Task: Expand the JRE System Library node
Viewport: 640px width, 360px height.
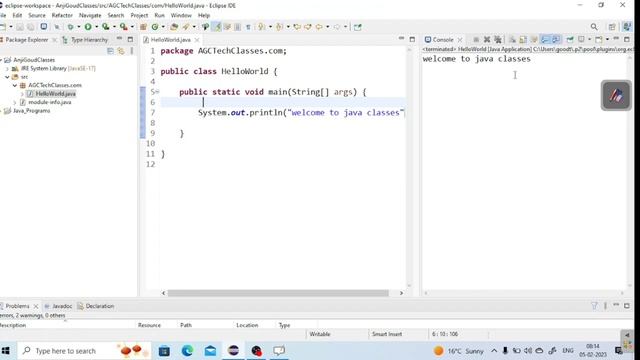Action: 7,69
